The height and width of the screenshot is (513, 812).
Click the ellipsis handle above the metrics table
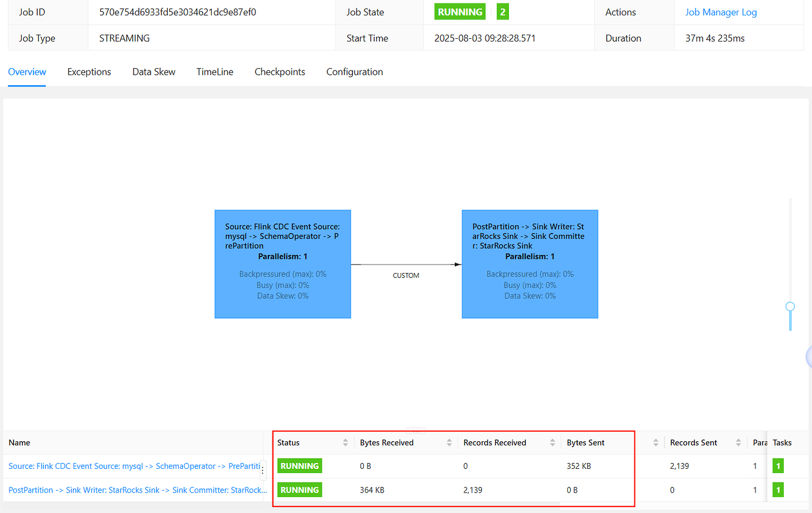pos(417,431)
